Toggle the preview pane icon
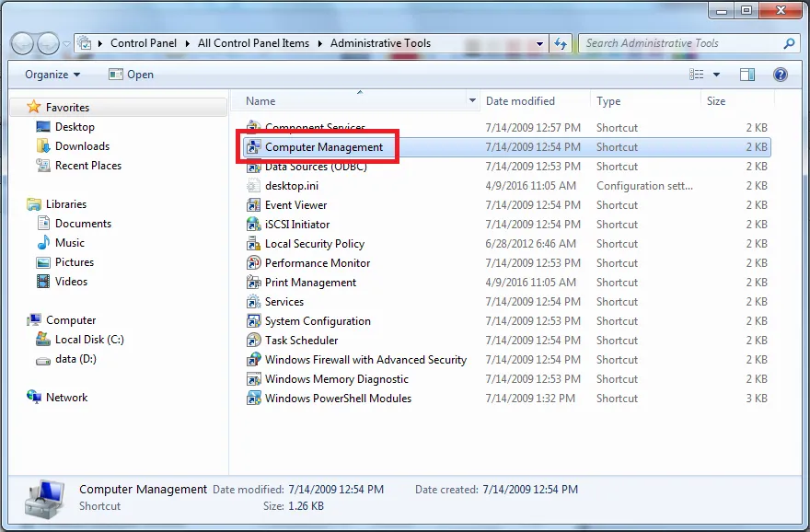The height and width of the screenshot is (532, 810). click(747, 75)
